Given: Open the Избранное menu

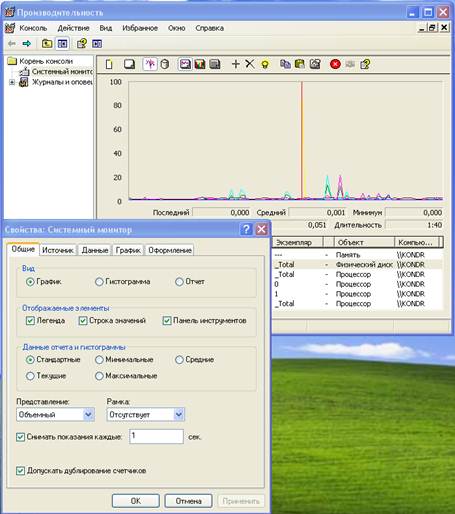Looking at the screenshot, I should tap(140, 28).
